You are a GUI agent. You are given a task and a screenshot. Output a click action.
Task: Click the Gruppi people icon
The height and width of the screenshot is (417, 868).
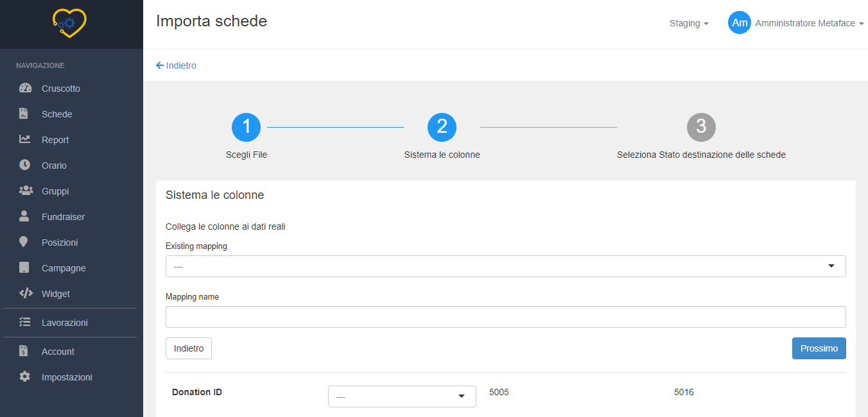[26, 191]
